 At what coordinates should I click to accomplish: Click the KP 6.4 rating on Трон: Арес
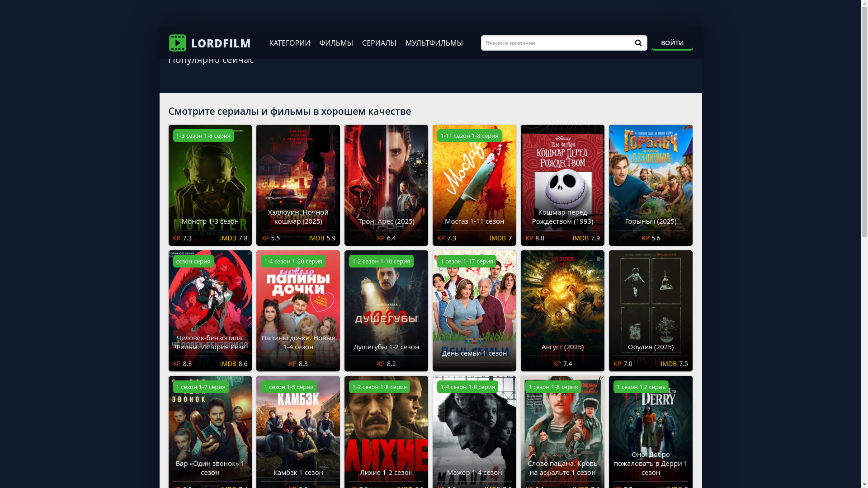click(386, 238)
